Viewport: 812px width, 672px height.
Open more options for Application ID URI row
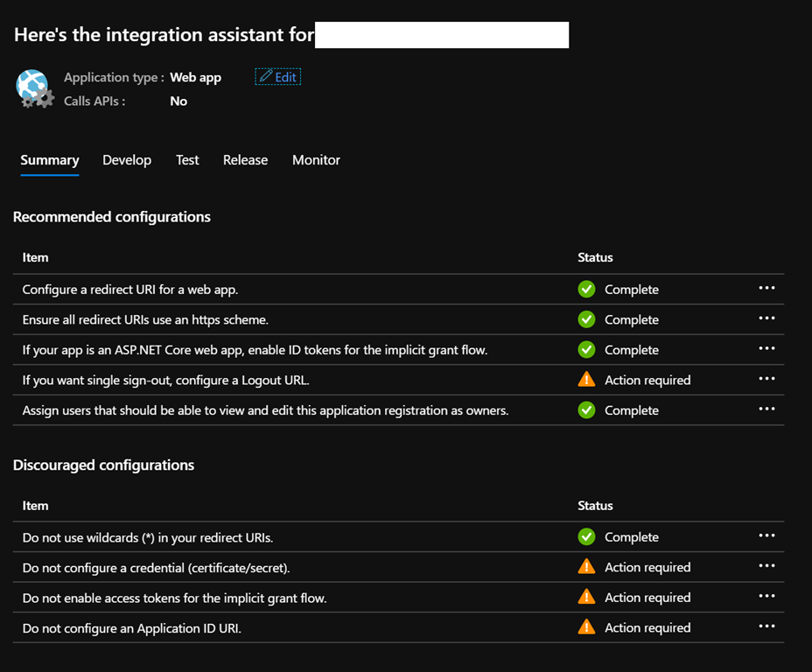pyautogui.click(x=766, y=627)
